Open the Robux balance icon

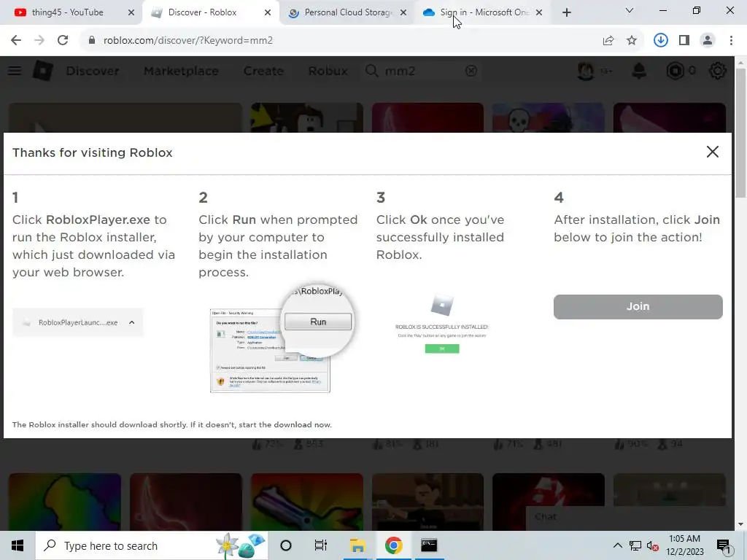tap(675, 71)
